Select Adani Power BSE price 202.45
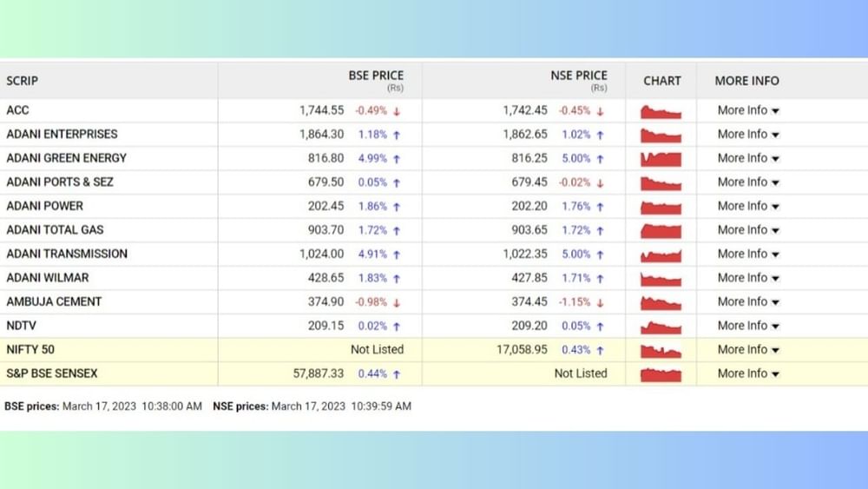 click(326, 206)
